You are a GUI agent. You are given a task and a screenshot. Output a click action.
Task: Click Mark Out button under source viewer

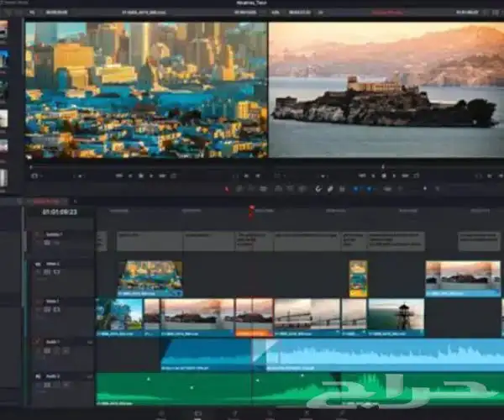[x=258, y=176]
